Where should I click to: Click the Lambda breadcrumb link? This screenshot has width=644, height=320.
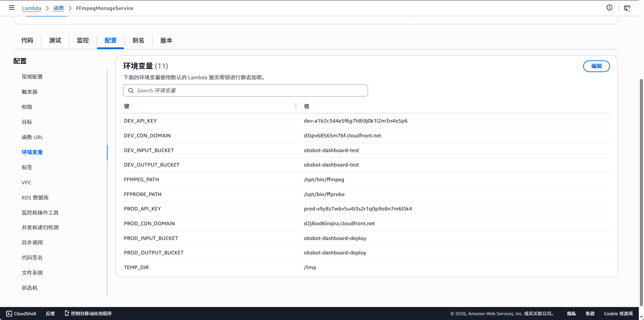click(31, 8)
